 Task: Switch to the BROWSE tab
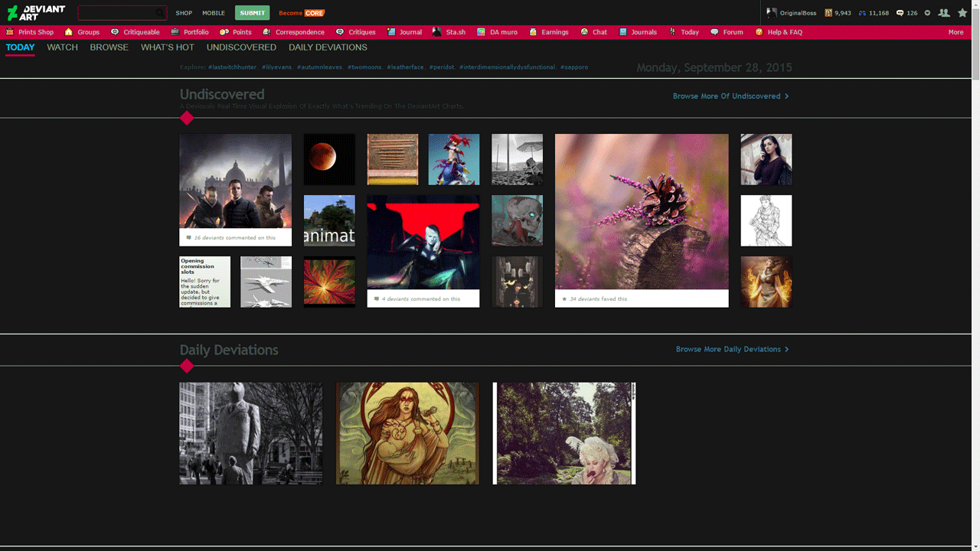109,47
